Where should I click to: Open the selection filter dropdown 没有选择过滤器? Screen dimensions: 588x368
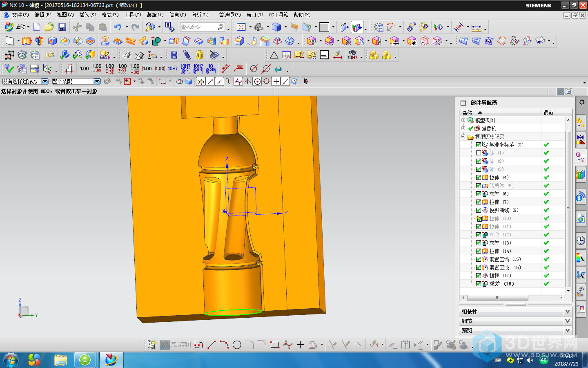[45, 81]
